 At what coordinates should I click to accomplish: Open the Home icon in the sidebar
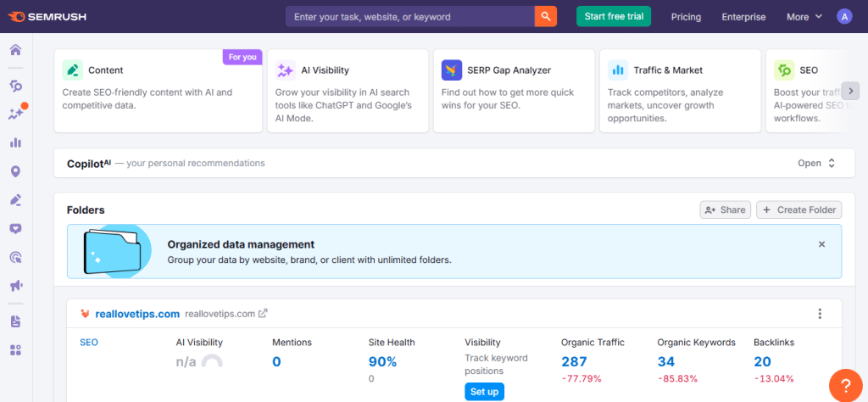pyautogui.click(x=15, y=50)
